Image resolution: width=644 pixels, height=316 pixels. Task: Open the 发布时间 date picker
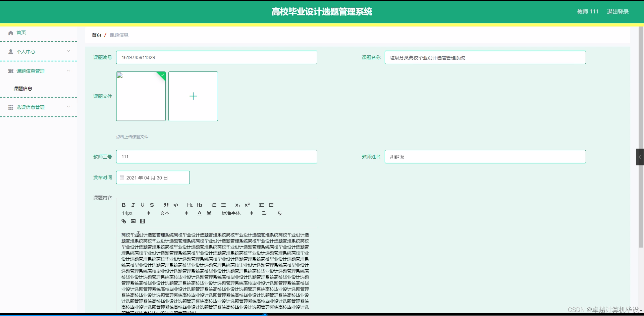pos(153,177)
